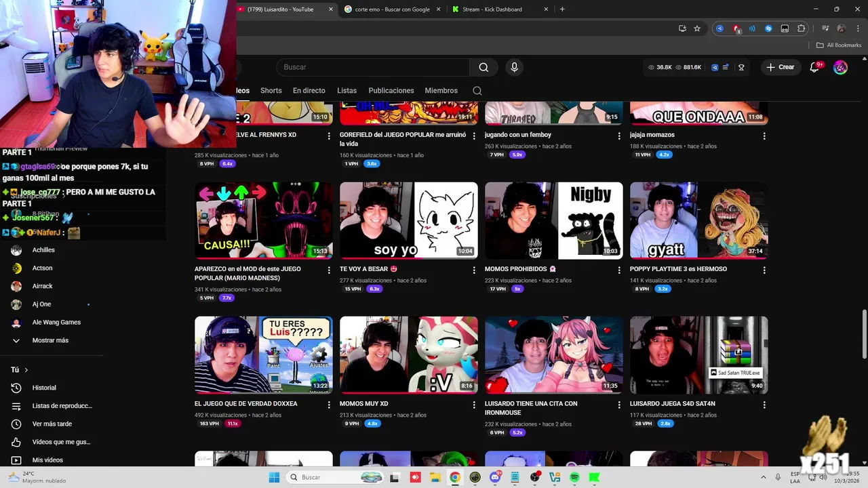Screen dimensions: 868x488
Task: Open the media control music-note icon
Action: pos(825,28)
